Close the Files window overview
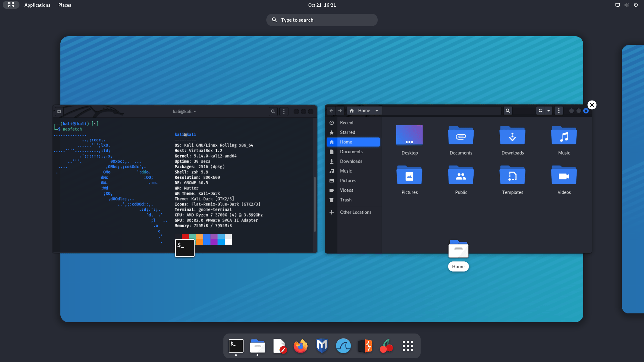The image size is (644, 362). [x=592, y=105]
